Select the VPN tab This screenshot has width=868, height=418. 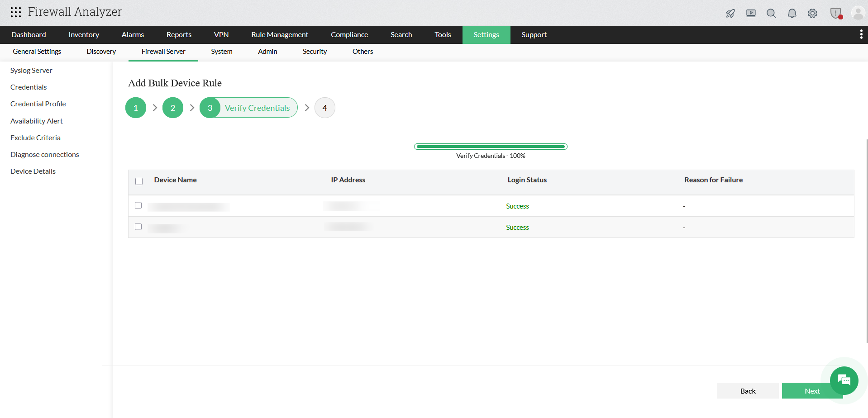[221, 35]
